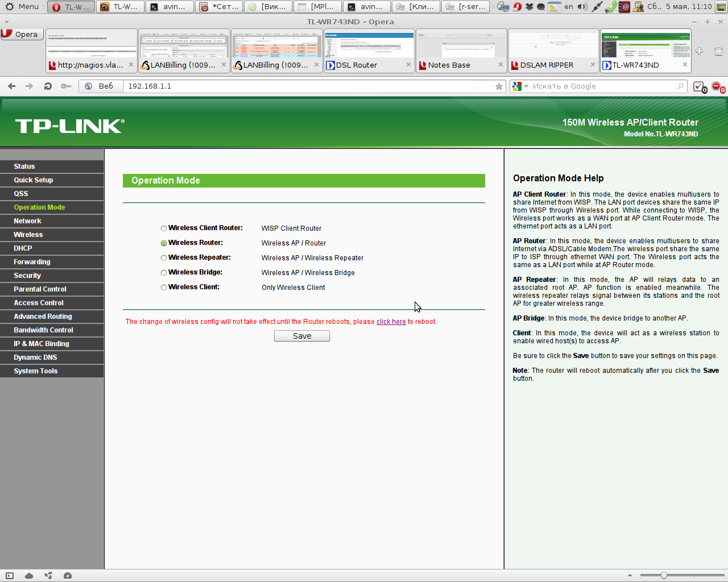Open the green phone tray icon
728x582 pixels.
click(x=611, y=7)
